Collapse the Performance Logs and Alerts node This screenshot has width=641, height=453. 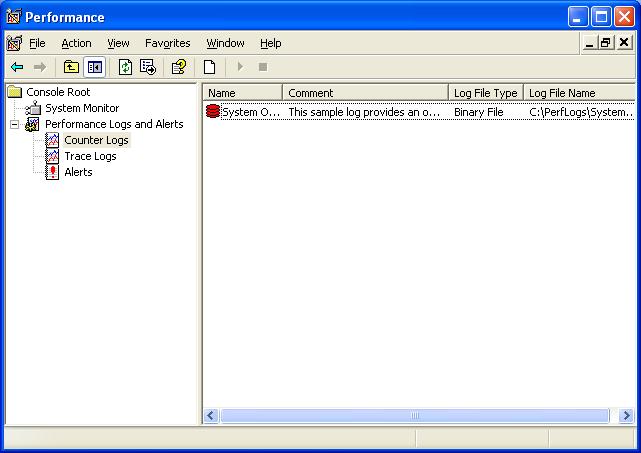pyautogui.click(x=14, y=124)
